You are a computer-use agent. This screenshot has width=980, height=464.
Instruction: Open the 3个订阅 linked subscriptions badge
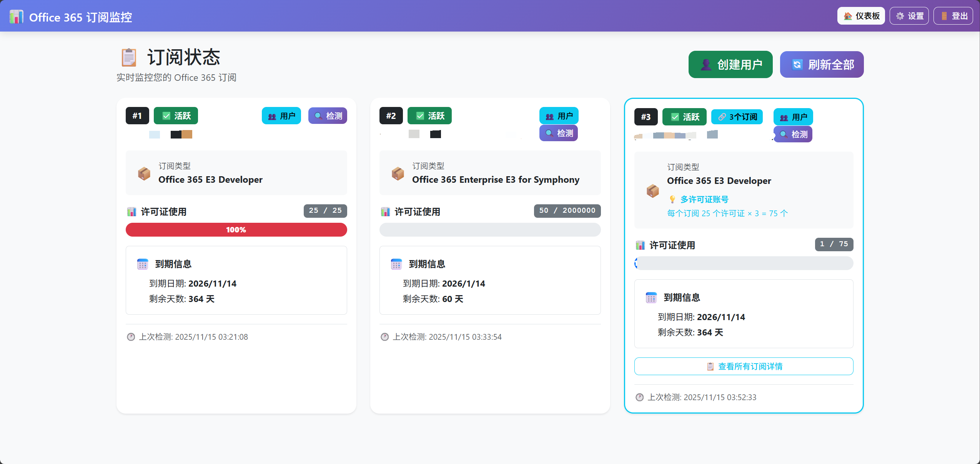point(737,117)
